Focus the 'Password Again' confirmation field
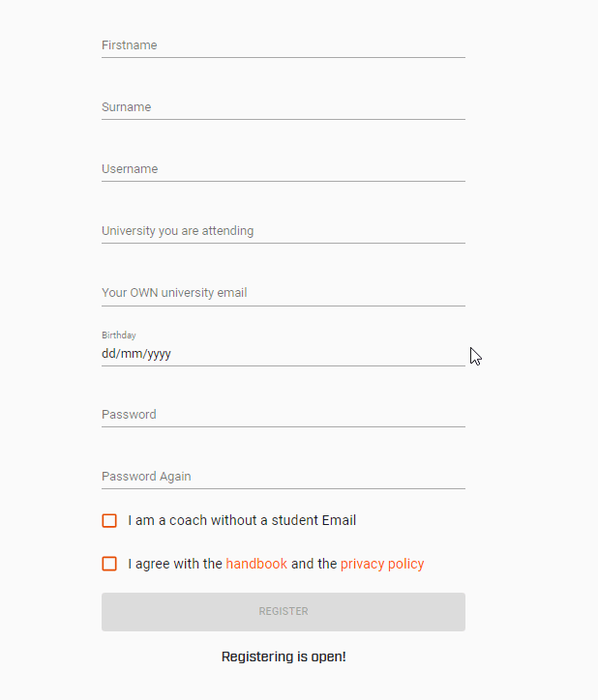Image resolution: width=598 pixels, height=700 pixels. coord(283,477)
